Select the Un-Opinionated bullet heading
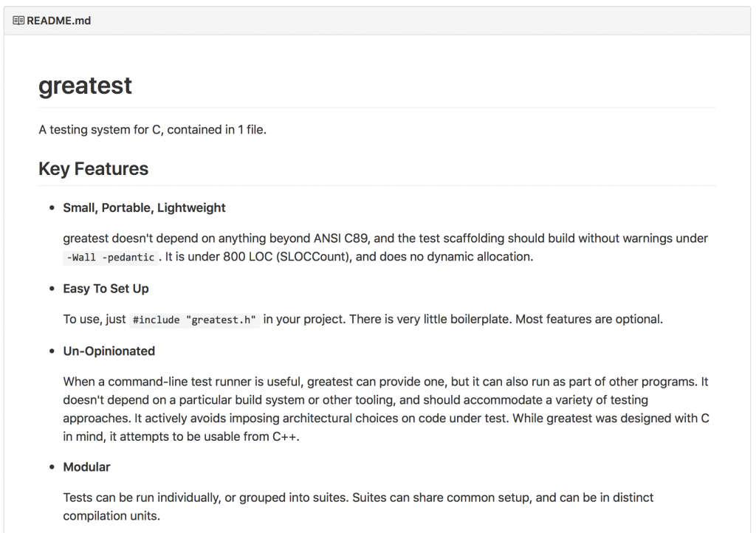This screenshot has width=756, height=533. (109, 351)
